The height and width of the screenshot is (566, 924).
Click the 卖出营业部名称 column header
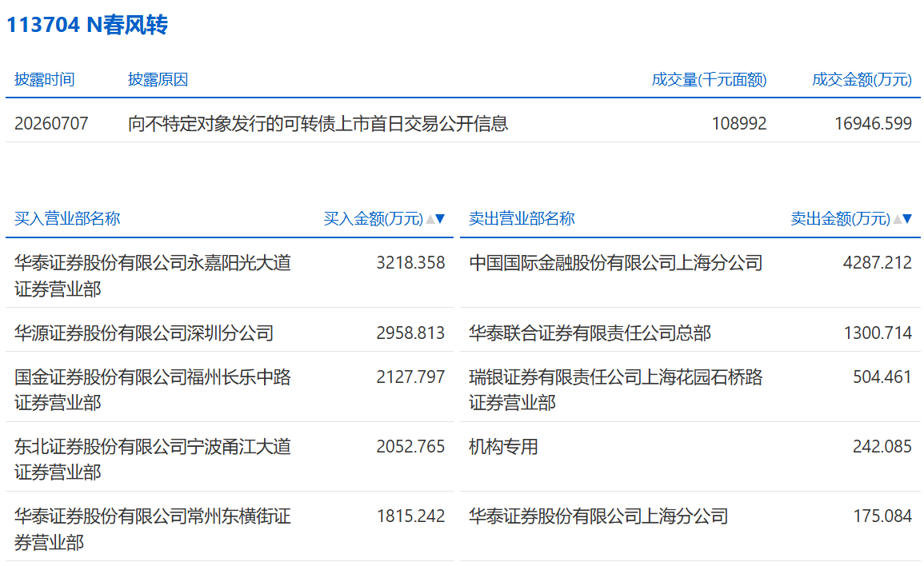(522, 219)
